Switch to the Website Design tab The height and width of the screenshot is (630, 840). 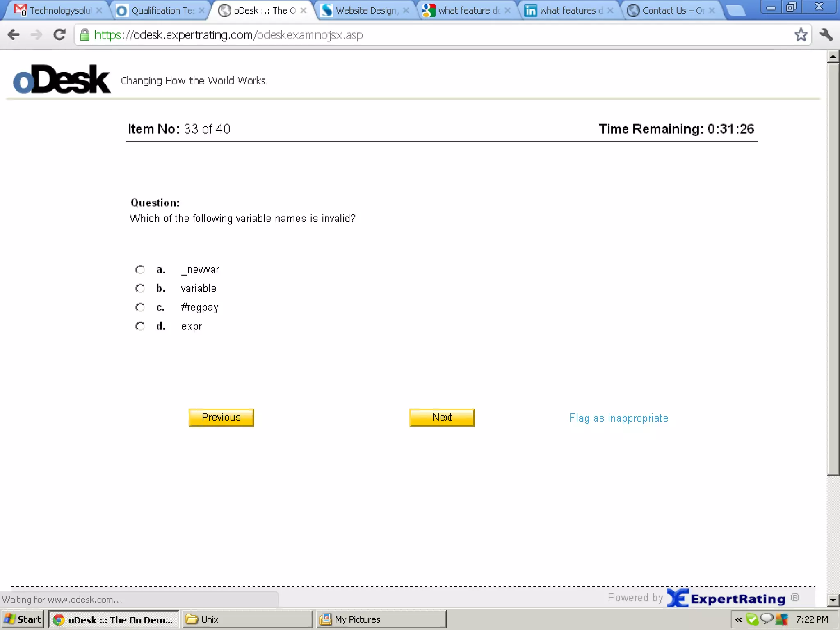point(365,10)
